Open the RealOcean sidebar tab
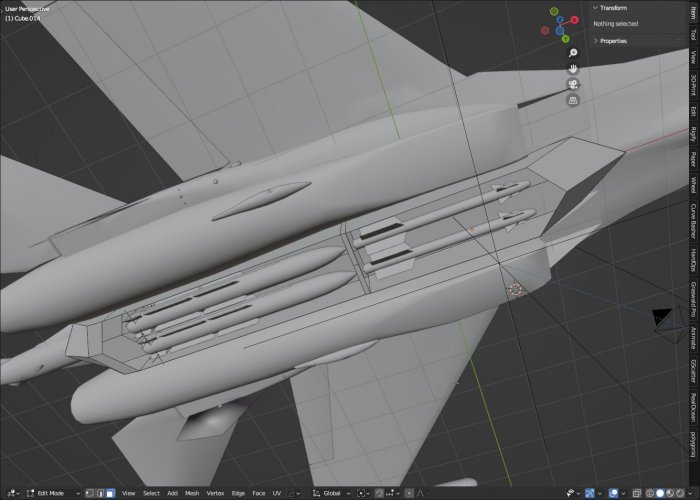This screenshot has height=500, width=700. 693,407
